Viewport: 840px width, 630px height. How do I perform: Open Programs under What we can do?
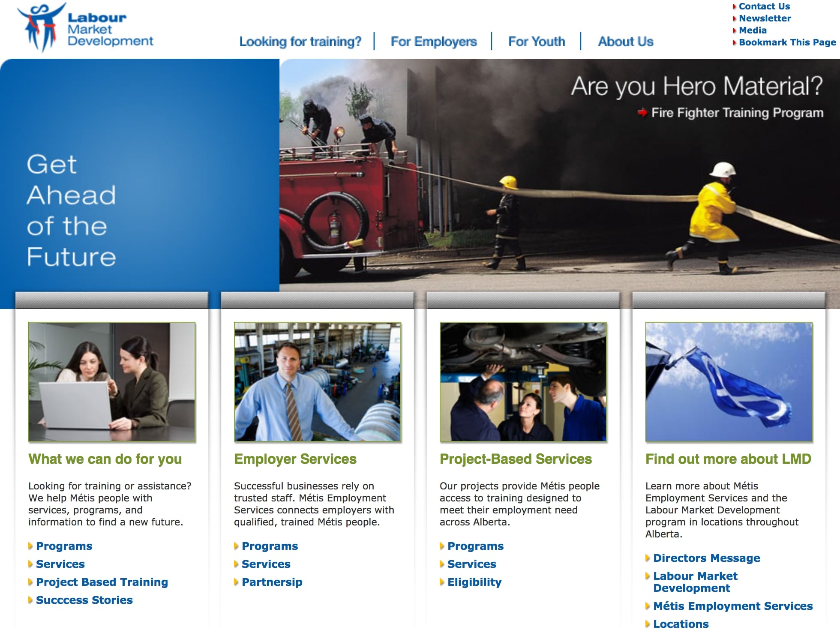pyautogui.click(x=64, y=546)
